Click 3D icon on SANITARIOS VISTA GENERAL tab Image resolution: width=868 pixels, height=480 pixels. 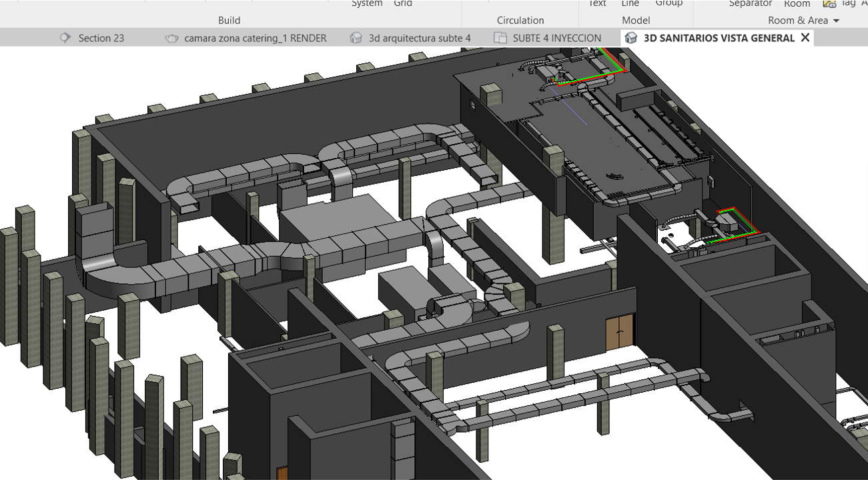tap(630, 38)
